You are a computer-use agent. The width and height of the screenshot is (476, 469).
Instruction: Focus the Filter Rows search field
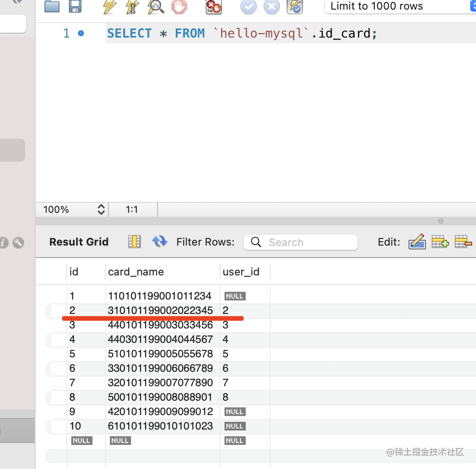tap(301, 242)
